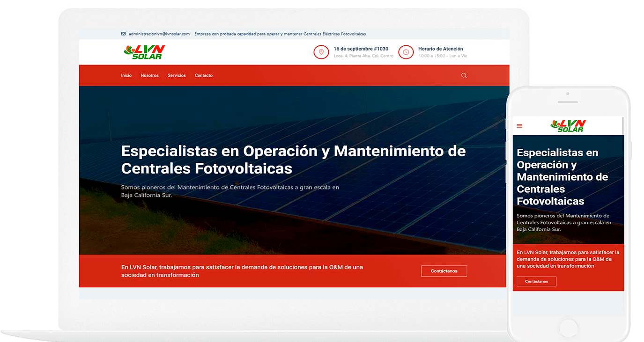Click the clock icon beside Horario de Atención

click(x=406, y=52)
